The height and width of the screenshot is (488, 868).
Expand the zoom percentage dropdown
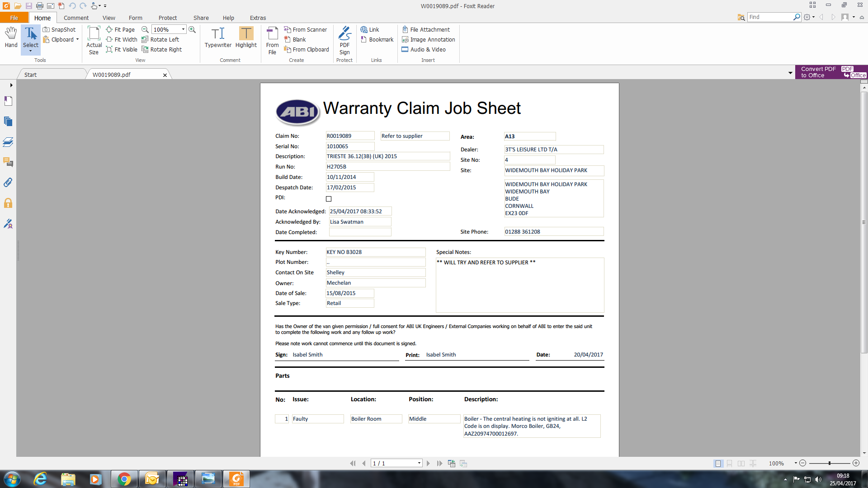tap(183, 29)
